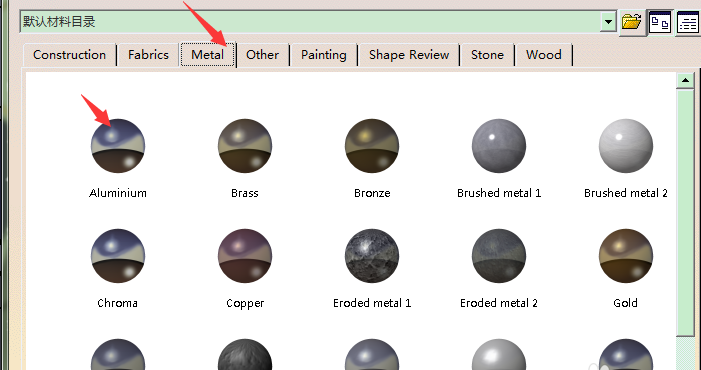Select the Brass material sphere

(x=245, y=146)
